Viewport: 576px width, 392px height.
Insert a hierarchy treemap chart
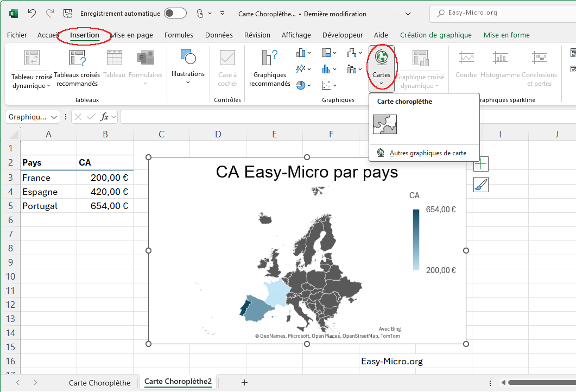tap(329, 53)
